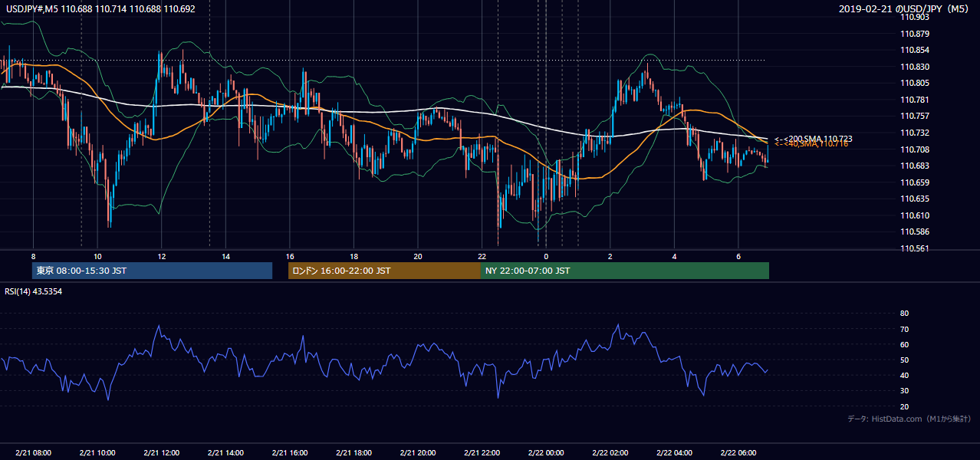Click price axis label 110.561
The height and width of the screenshot is (460, 980).
(x=915, y=248)
